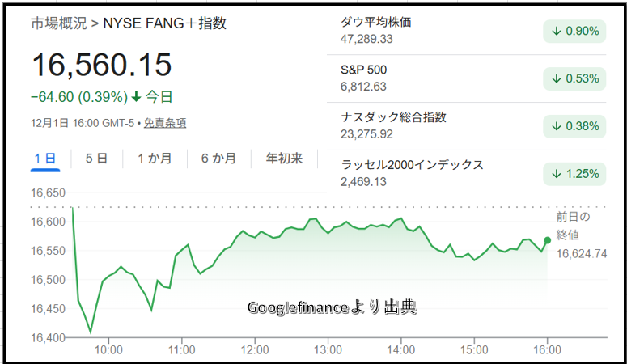Switch to the 5日 chart tab
The height and width of the screenshot is (364, 627).
[96, 159]
